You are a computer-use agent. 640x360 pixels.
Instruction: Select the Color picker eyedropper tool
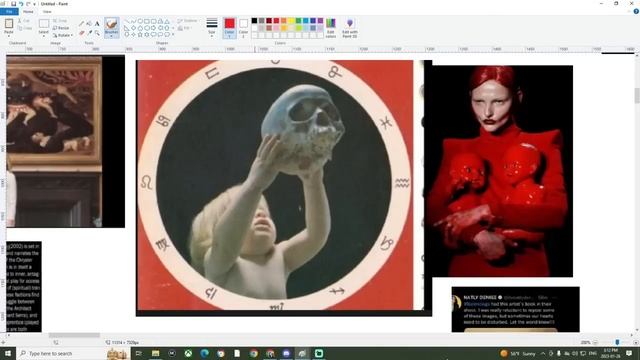[x=89, y=33]
